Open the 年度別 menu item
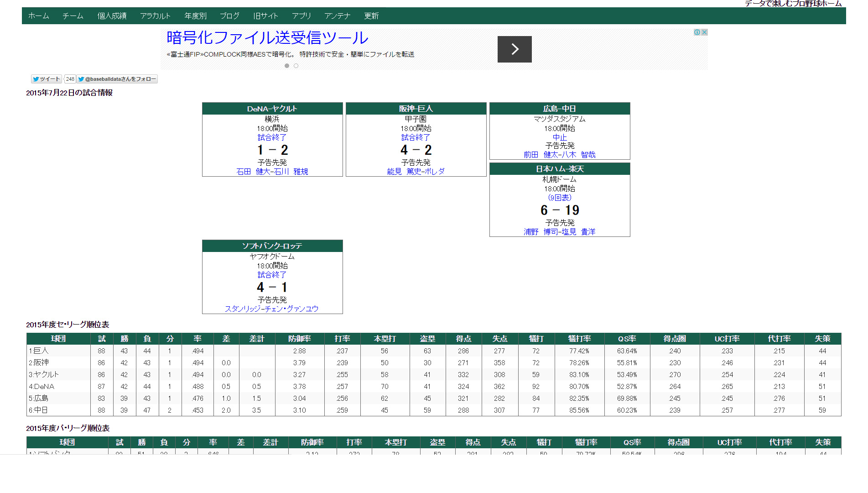 point(195,16)
